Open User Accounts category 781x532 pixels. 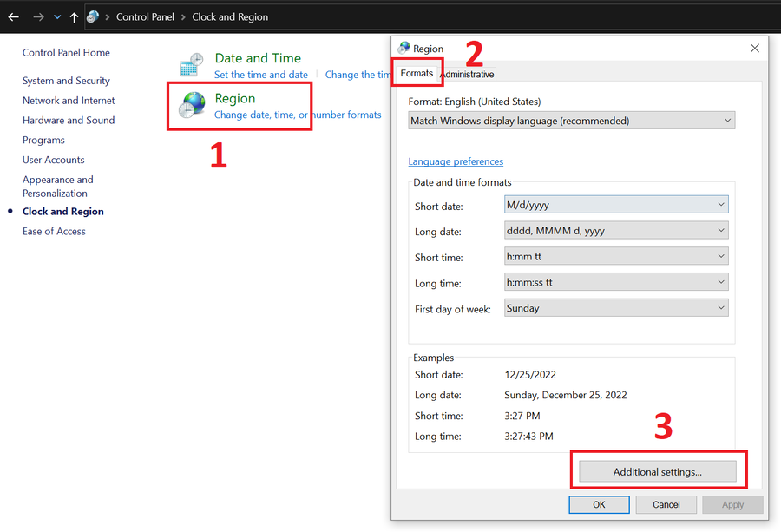pyautogui.click(x=54, y=160)
